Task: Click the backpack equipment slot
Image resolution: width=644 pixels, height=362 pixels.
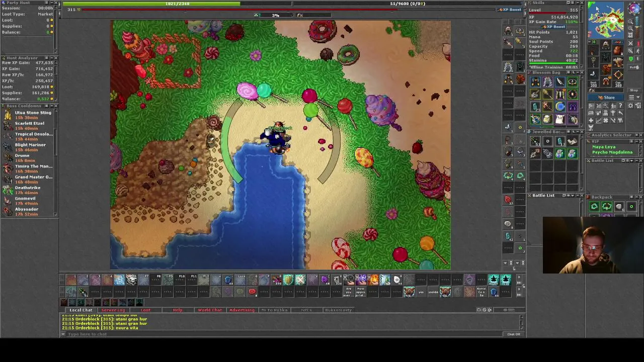Action: coord(618,50)
